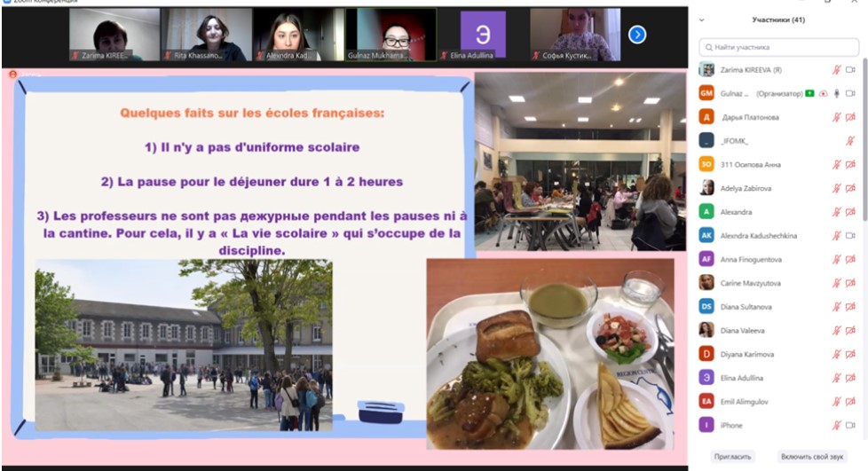This screenshot has width=868, height=471.
Task: Click the AF avatar of Anna Finoguentova
Action: (706, 259)
